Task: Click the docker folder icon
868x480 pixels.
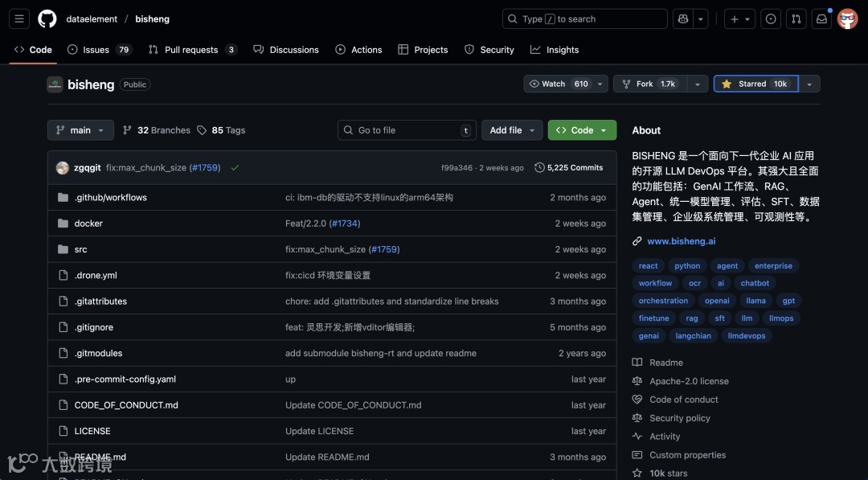Action: pos(63,224)
